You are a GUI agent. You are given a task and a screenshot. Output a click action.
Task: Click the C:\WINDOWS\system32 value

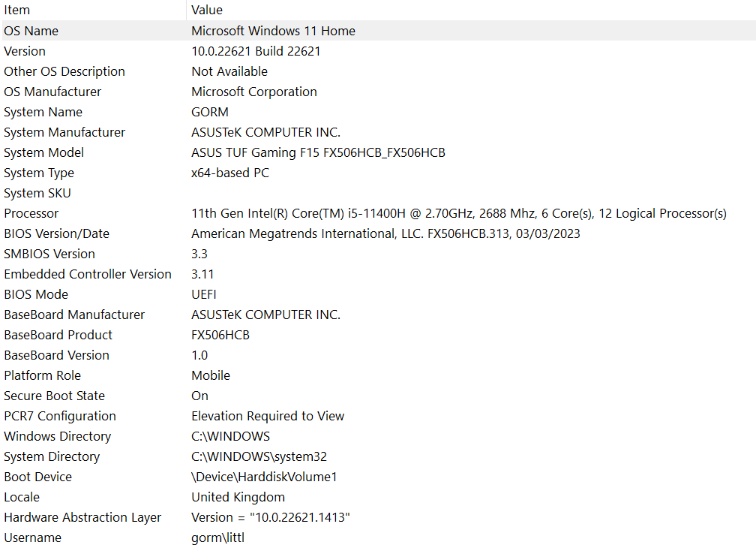(259, 456)
